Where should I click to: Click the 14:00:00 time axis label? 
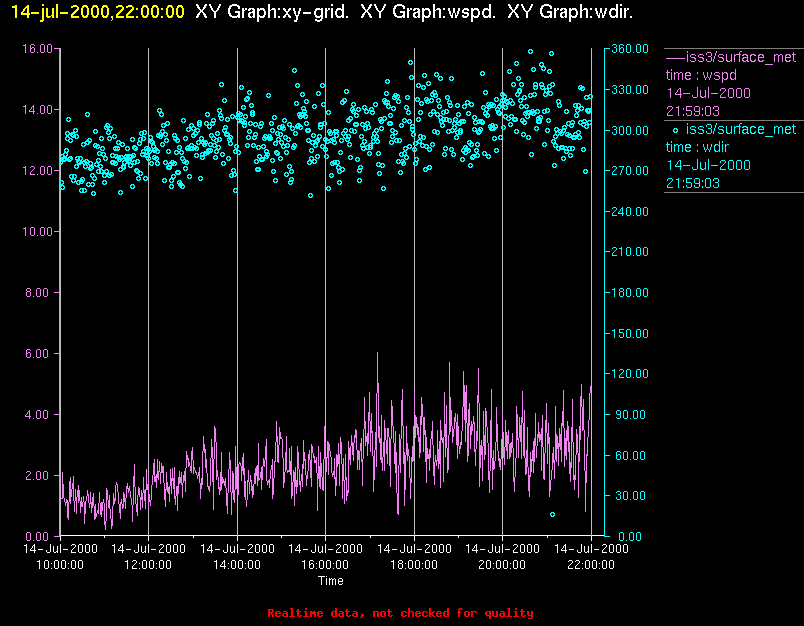[x=237, y=565]
